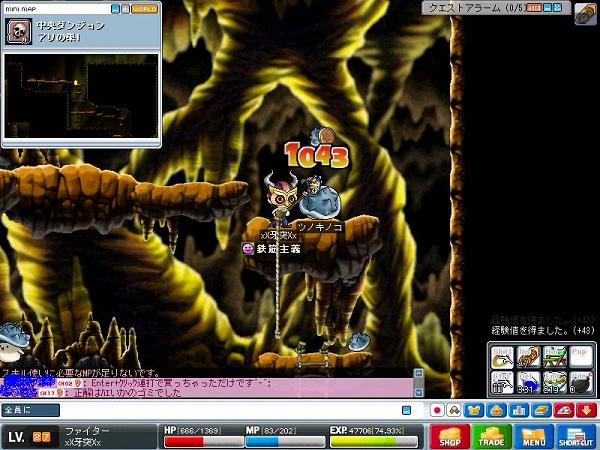The width and height of the screenshot is (600, 450).
Task: Click the bench chair quickslot item
Action: [555, 354]
